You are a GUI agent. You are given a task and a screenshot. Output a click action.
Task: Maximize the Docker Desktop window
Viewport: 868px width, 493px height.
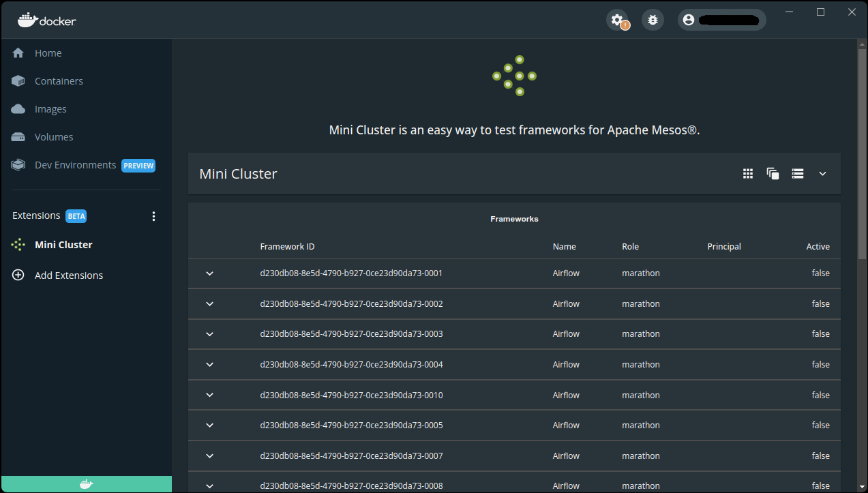coord(821,12)
